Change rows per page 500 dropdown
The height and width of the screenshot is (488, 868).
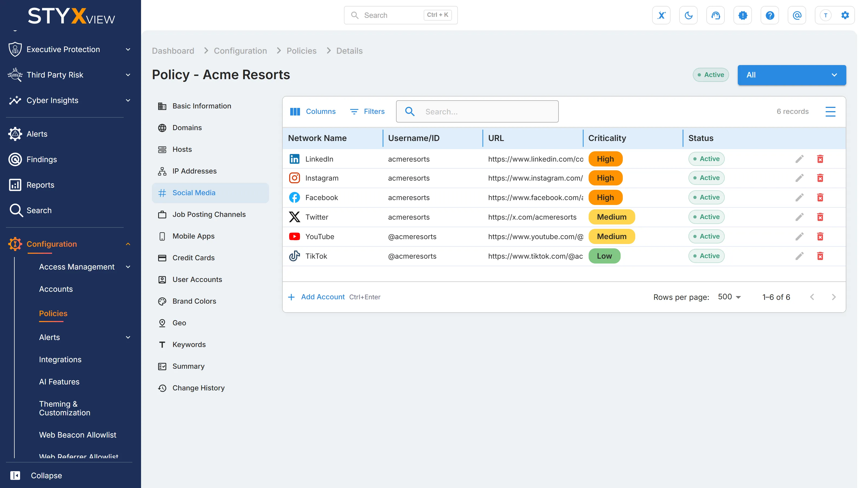click(729, 297)
